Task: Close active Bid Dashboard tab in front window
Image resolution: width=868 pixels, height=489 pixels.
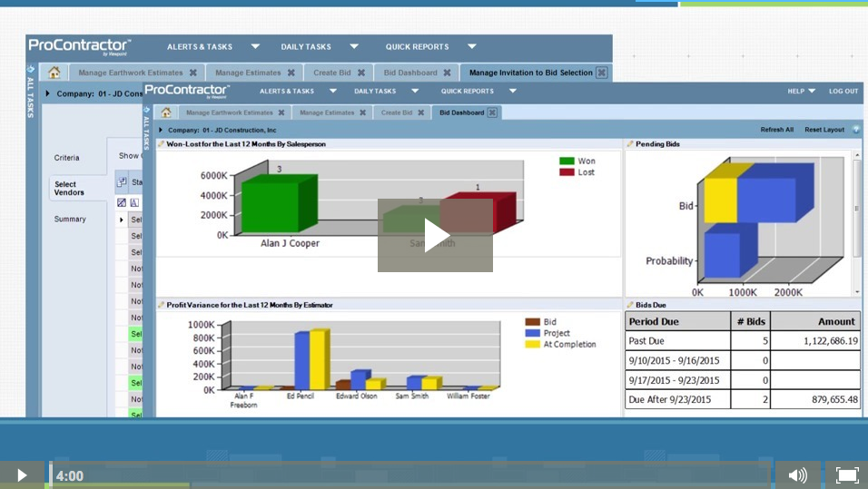Action: click(x=491, y=112)
